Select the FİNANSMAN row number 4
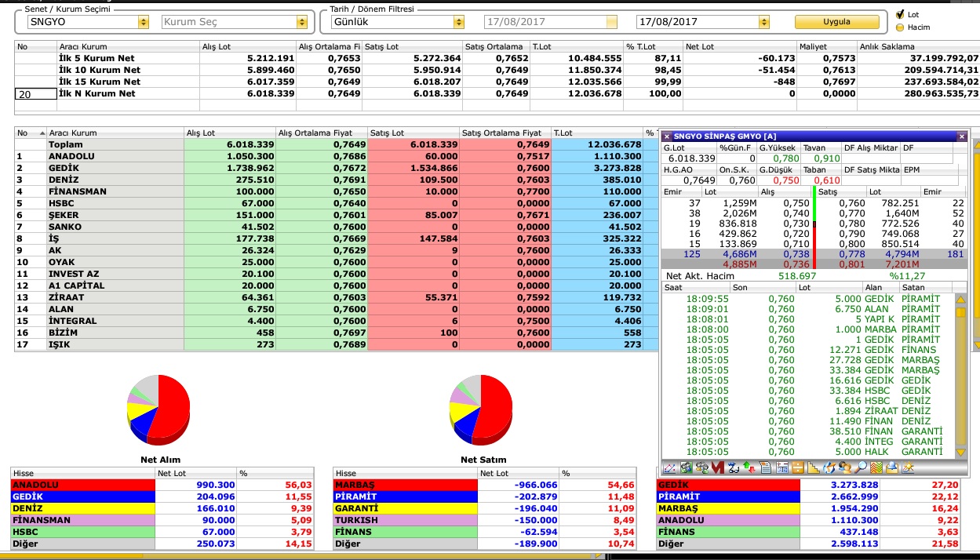The width and height of the screenshot is (980, 560). (337, 191)
